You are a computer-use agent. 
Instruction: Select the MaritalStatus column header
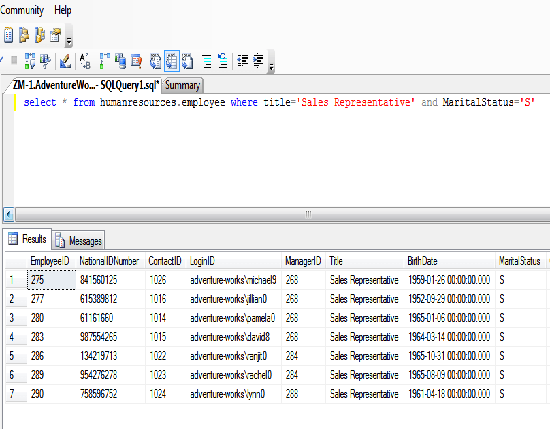(520, 261)
